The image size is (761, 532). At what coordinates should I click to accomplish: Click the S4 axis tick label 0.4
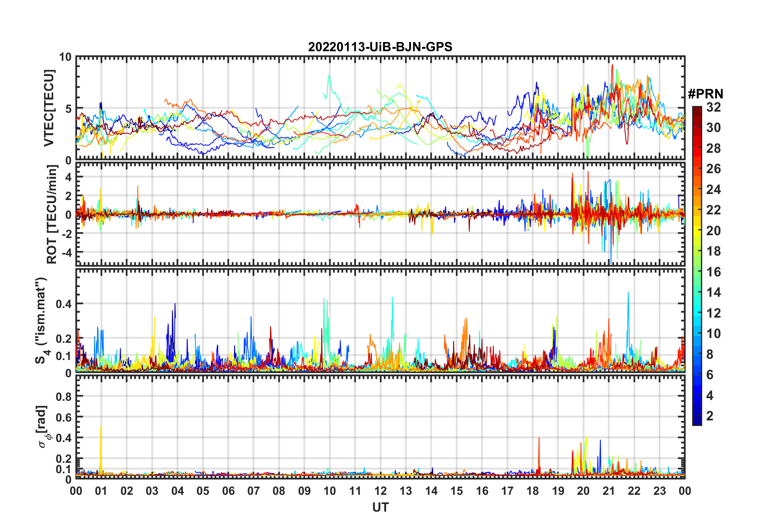[64, 304]
